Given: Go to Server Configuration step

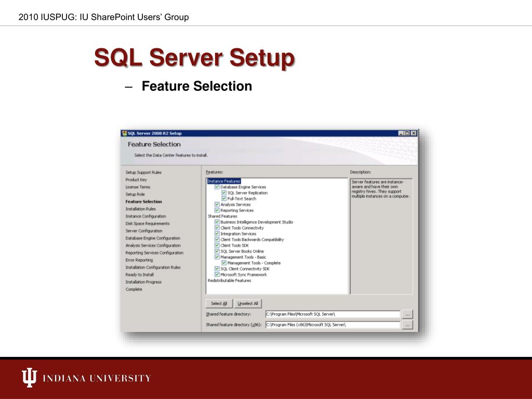Looking at the screenshot, I should (144, 231).
